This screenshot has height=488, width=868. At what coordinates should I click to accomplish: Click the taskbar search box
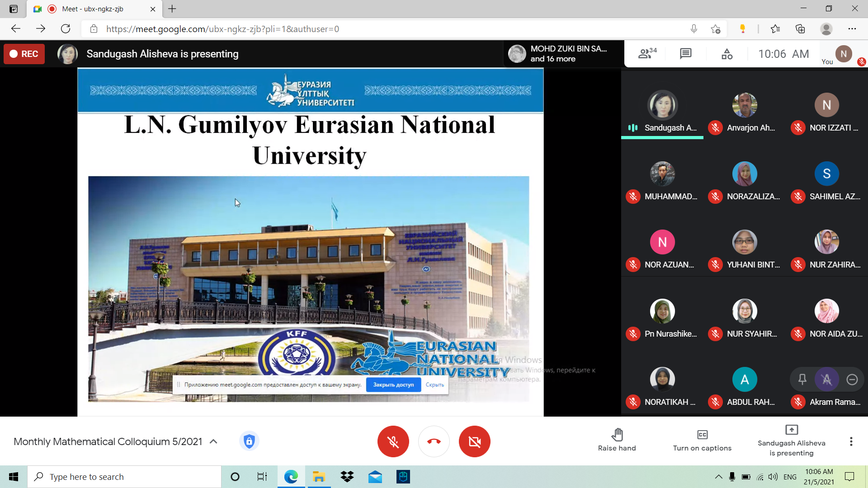(124, 477)
